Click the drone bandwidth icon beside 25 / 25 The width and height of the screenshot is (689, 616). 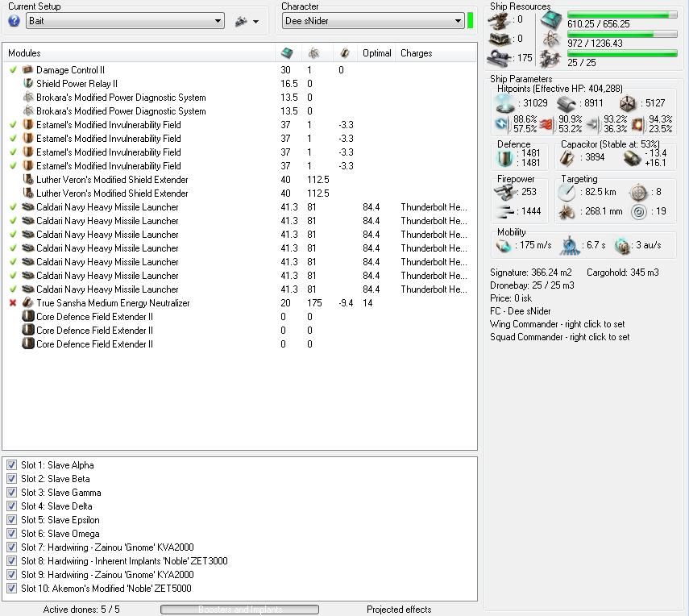click(x=550, y=60)
